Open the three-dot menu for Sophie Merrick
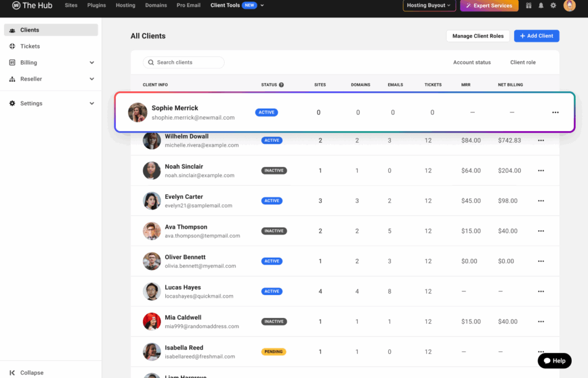588x378 pixels. pos(555,113)
